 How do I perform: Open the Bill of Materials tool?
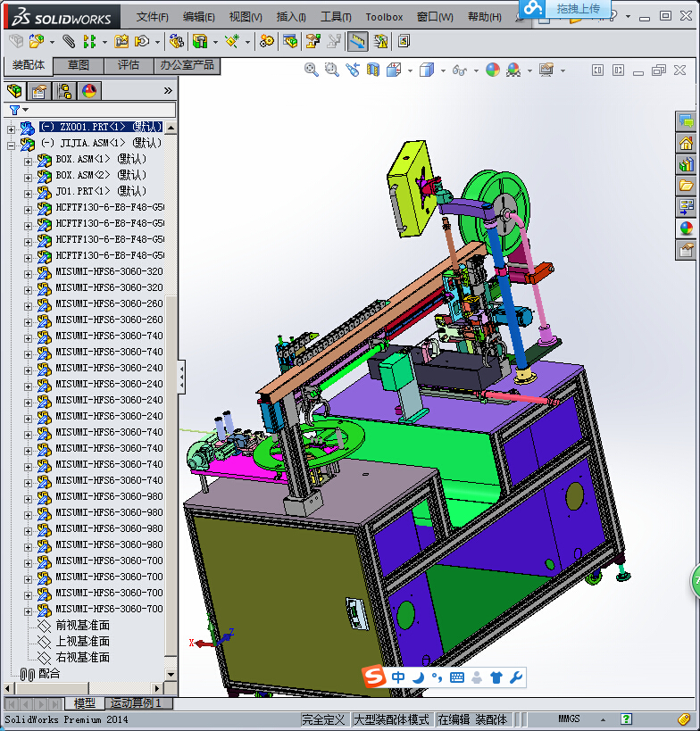click(x=290, y=41)
